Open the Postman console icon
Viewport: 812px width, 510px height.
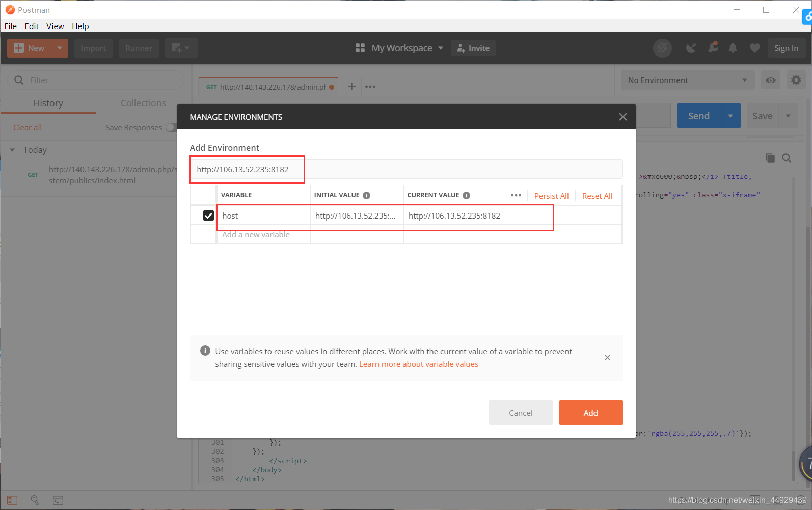coord(58,500)
